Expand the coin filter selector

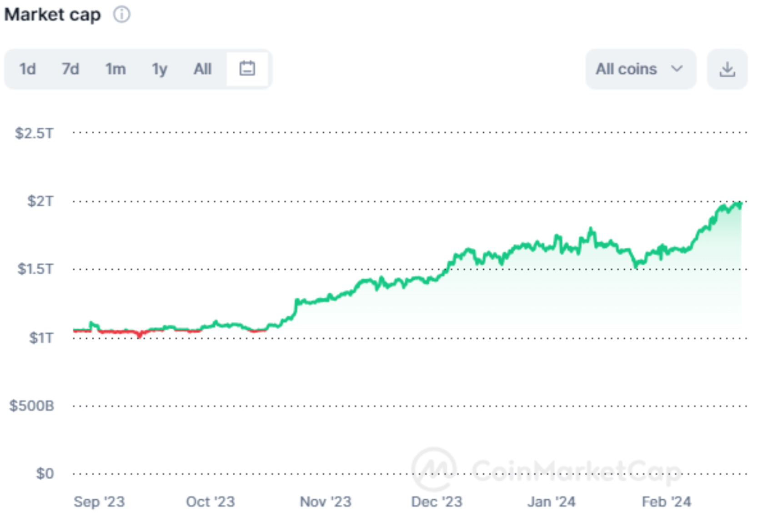coord(640,69)
